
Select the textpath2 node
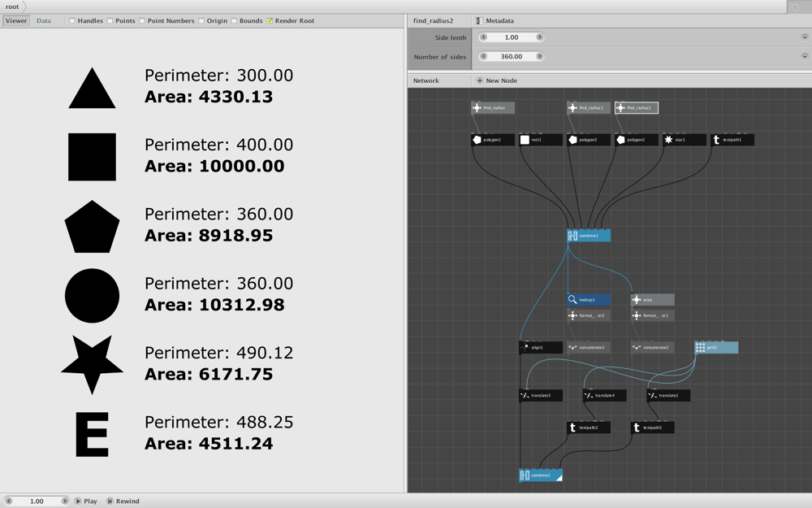588,428
